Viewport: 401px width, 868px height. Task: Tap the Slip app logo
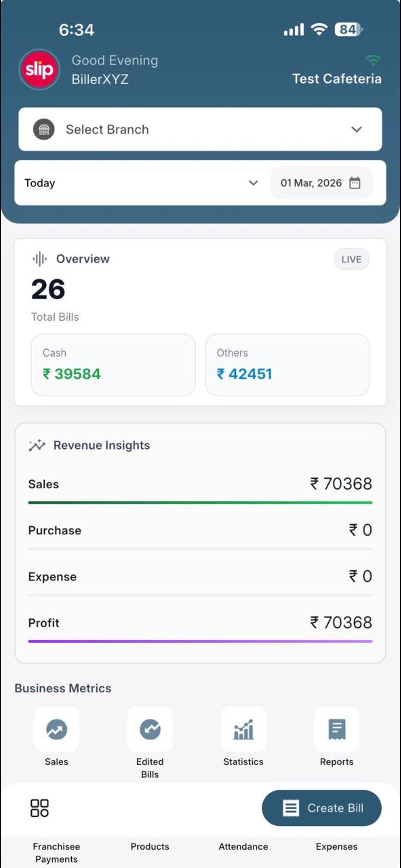coord(39,69)
